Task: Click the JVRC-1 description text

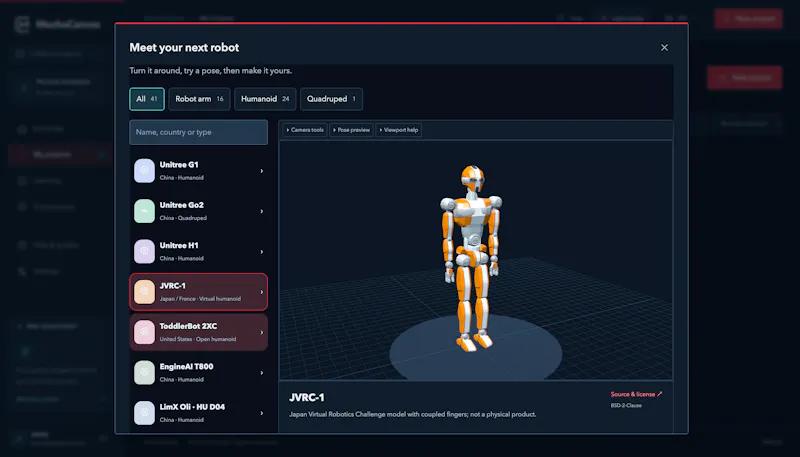Action: pos(413,414)
